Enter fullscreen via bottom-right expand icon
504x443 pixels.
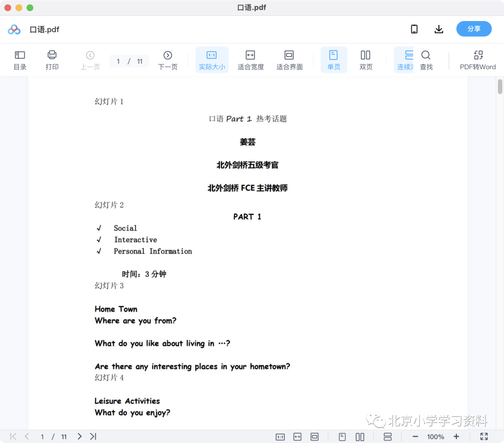pos(484,436)
